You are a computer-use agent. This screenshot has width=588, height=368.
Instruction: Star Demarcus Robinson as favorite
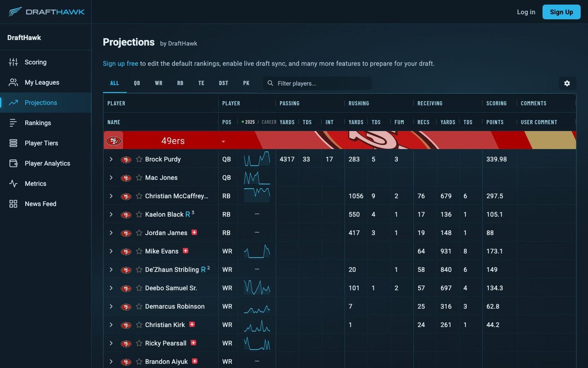139,307
